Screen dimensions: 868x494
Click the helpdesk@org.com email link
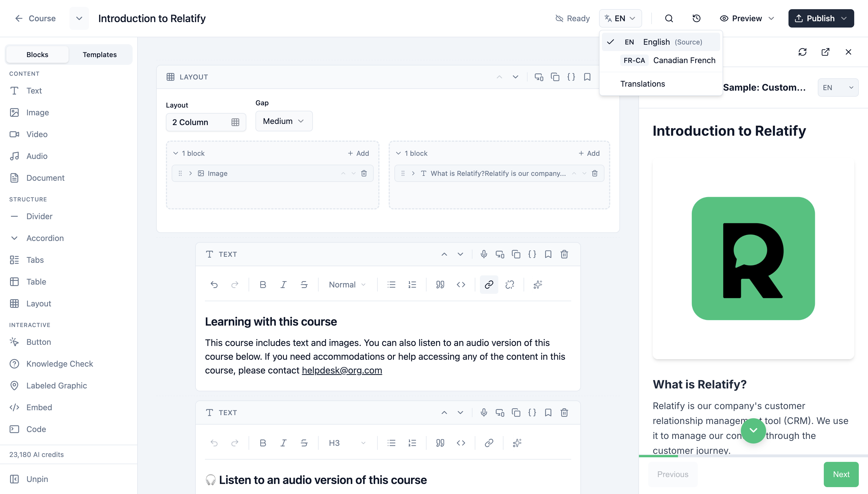(x=342, y=370)
